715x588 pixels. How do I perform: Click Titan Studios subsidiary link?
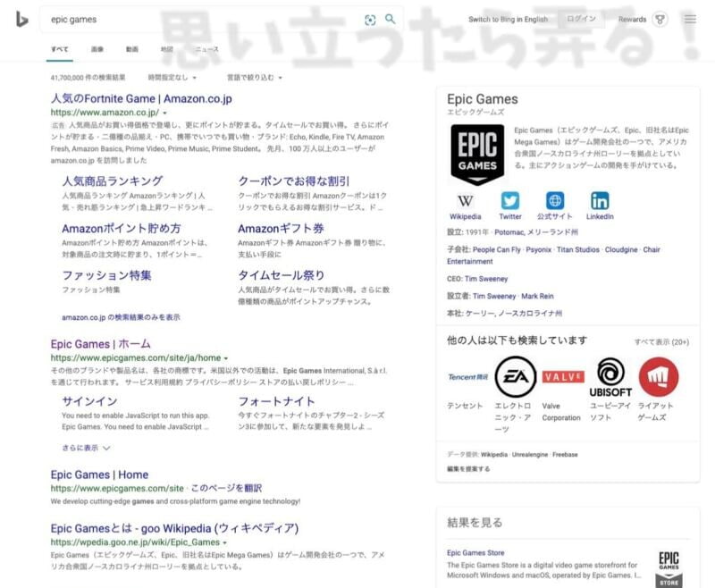(577, 249)
